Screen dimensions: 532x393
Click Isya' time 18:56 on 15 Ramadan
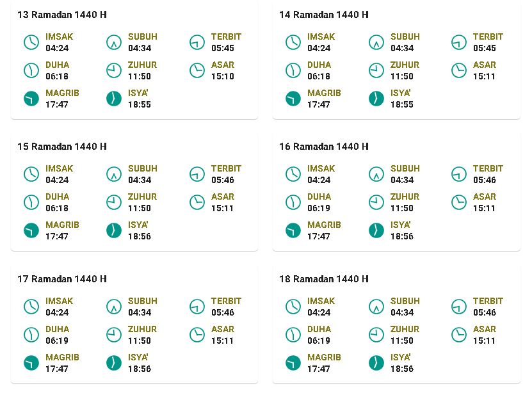140,236
